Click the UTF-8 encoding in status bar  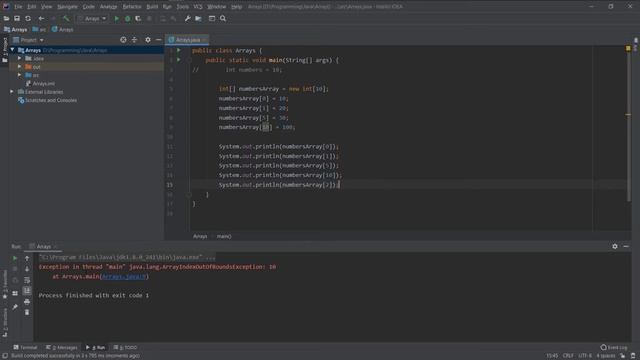click(585, 356)
